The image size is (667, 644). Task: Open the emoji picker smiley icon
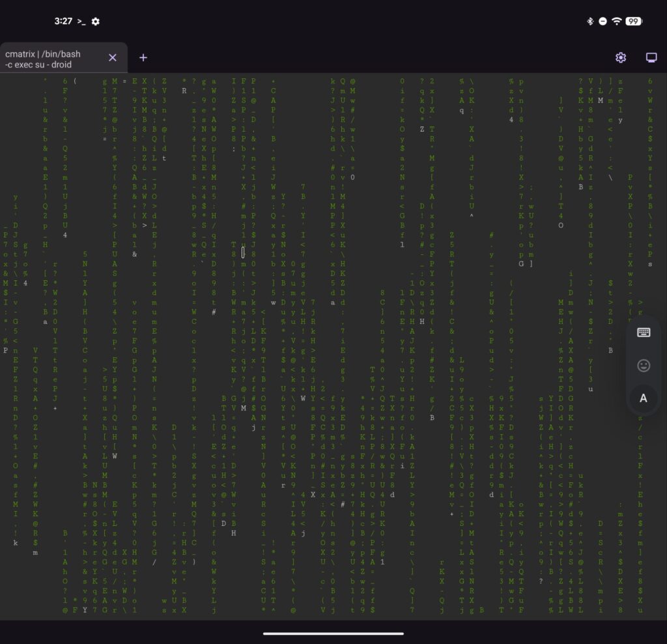[x=644, y=365]
